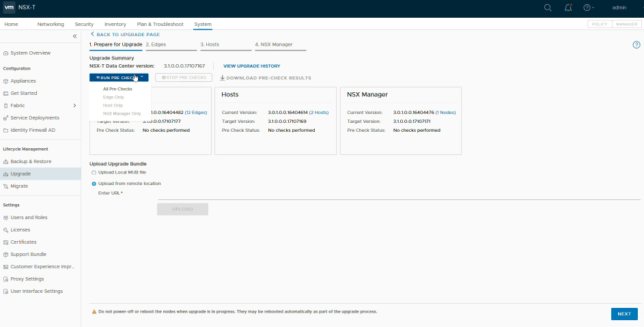Image resolution: width=644 pixels, height=327 pixels.
Task: Open Appliances from the sidebar
Action: point(23,81)
